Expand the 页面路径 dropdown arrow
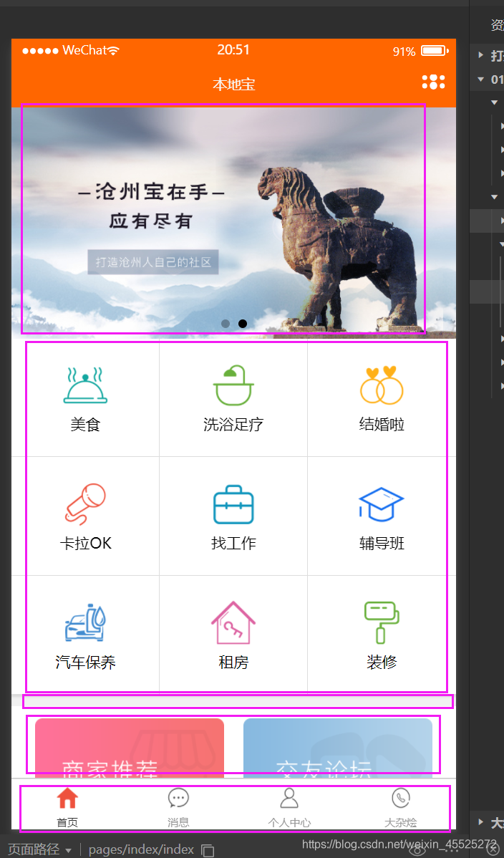This screenshot has width=504, height=858. click(x=69, y=850)
